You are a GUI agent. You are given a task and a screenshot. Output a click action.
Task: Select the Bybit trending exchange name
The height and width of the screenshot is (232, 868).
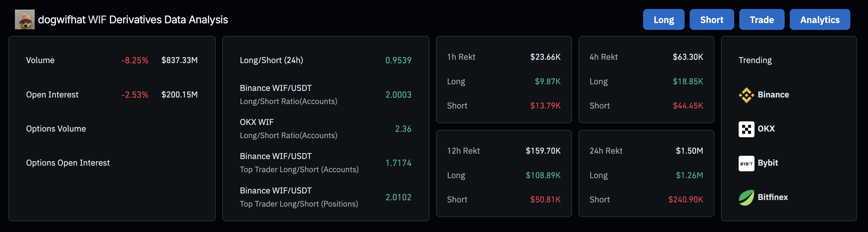(x=768, y=163)
